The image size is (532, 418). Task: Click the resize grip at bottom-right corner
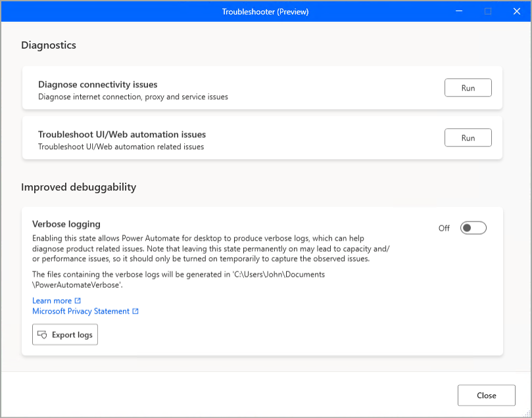click(527, 414)
